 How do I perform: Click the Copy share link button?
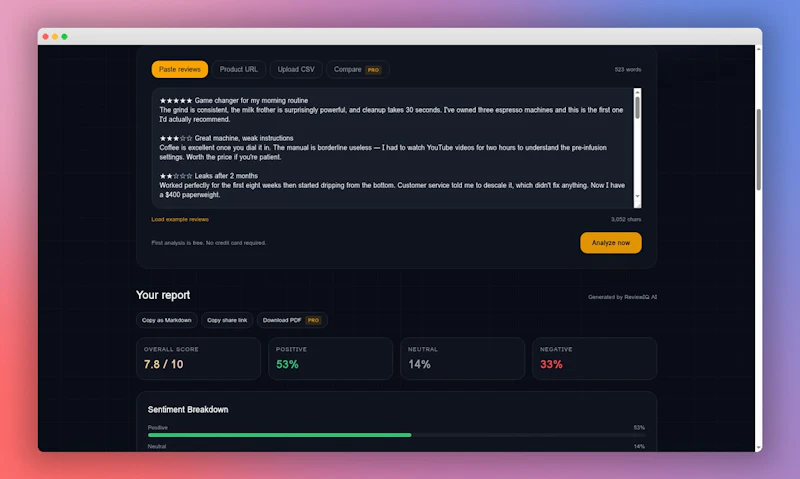(x=227, y=320)
